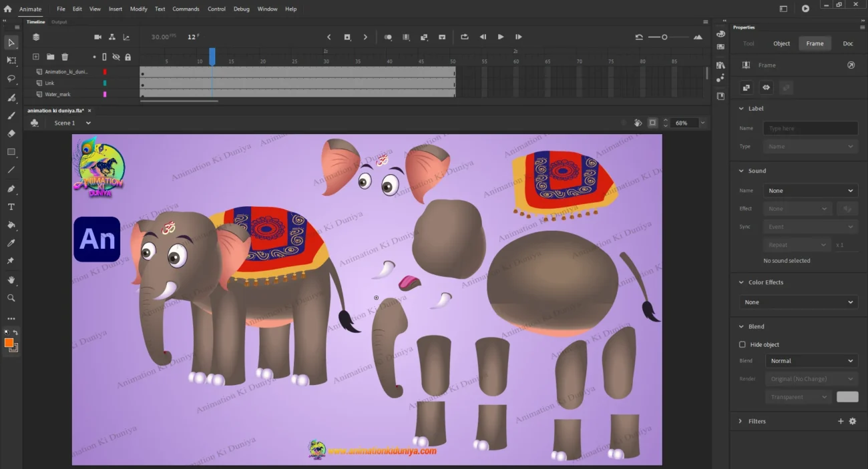Open the Modify menu
The image size is (868, 469).
(138, 9)
